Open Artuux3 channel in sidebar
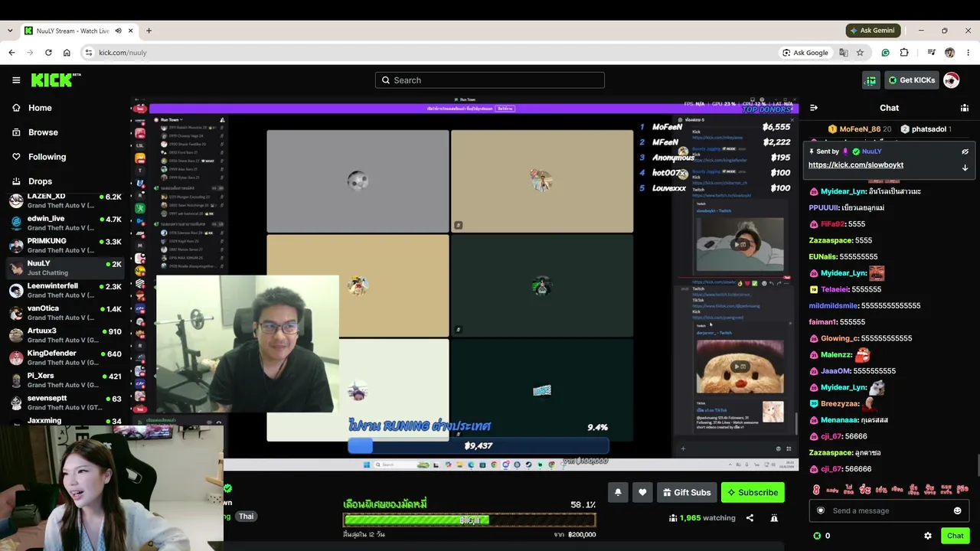980x551 pixels. 65,335
